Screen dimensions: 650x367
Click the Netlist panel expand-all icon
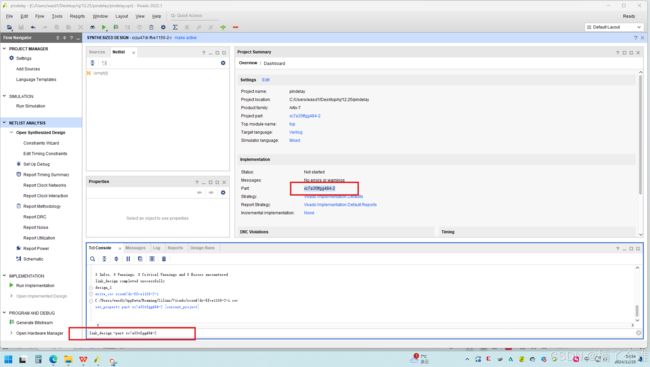[104, 63]
